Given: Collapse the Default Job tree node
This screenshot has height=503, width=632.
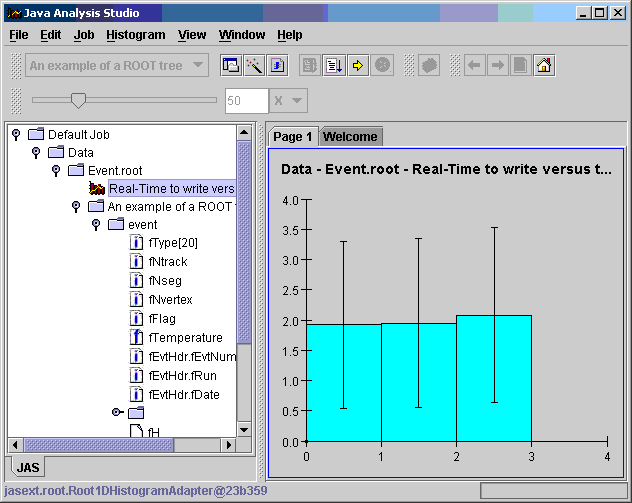Looking at the screenshot, I should click(x=16, y=134).
